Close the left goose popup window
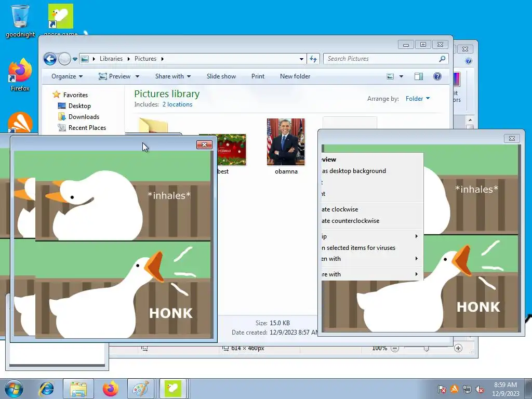Screen dimensions: 532x399 (204, 145)
